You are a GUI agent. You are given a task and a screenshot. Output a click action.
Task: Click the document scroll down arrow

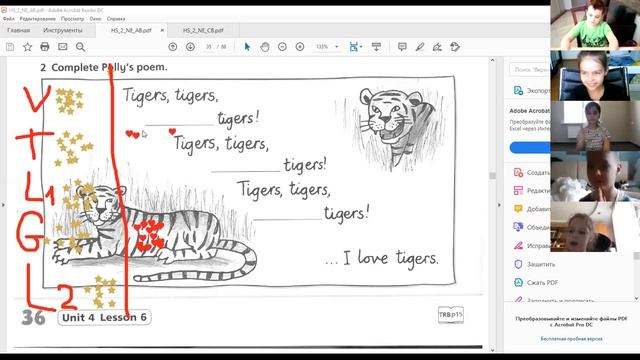492,349
